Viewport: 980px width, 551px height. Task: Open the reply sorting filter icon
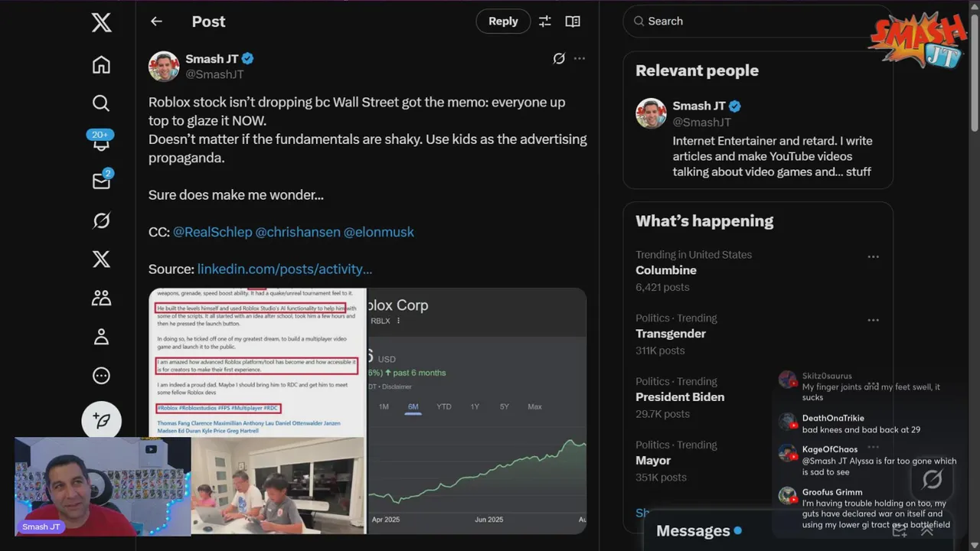click(x=545, y=21)
